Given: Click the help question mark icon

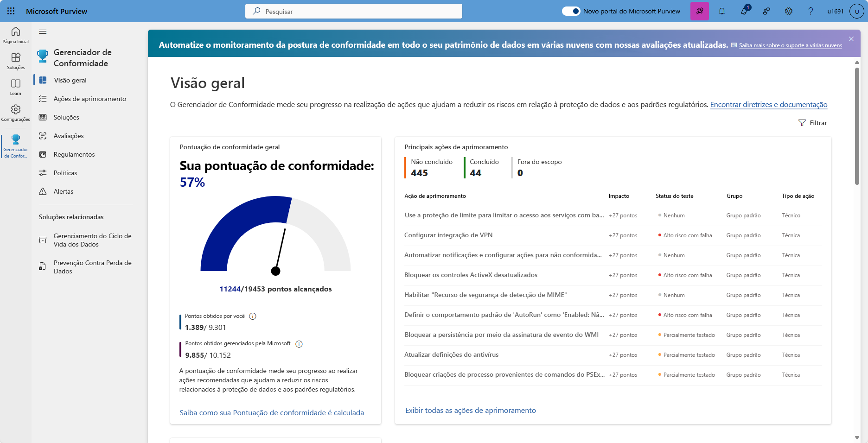Looking at the screenshot, I should pos(811,11).
